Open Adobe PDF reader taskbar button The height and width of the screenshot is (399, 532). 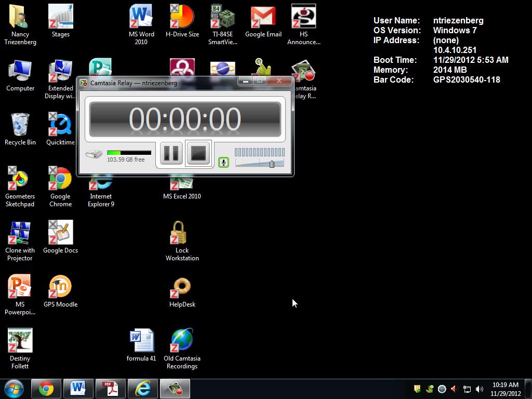tap(111, 389)
